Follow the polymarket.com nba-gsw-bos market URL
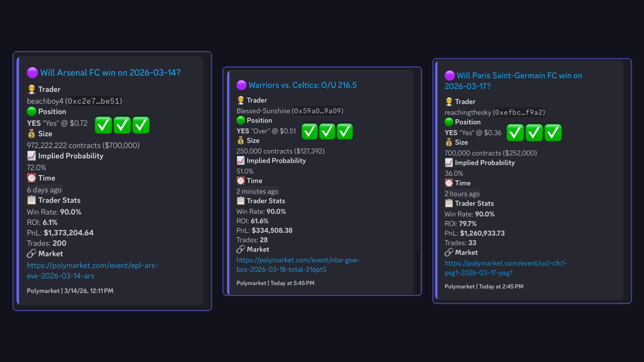644x362 pixels. pyautogui.click(x=298, y=265)
